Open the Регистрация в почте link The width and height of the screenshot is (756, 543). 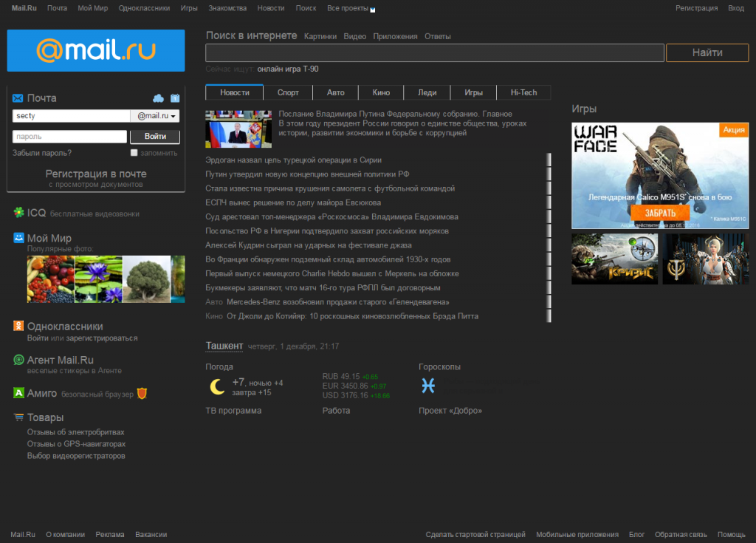(96, 174)
